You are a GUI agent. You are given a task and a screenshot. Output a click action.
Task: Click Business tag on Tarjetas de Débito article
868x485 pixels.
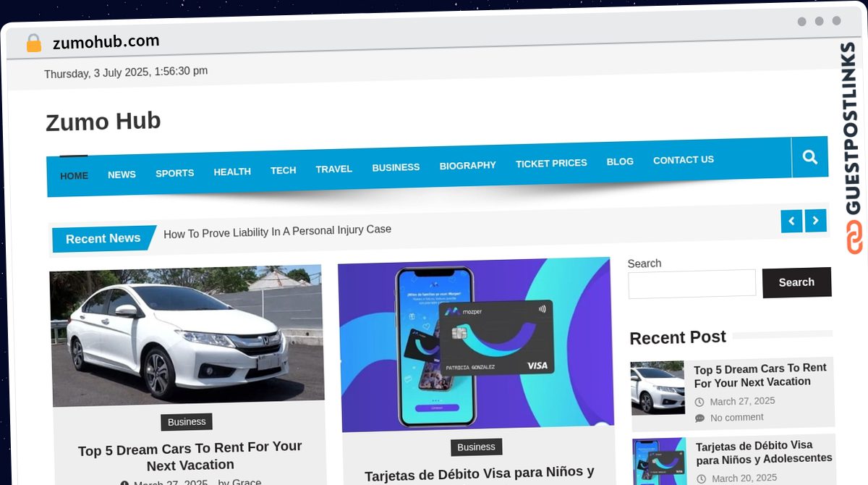tap(476, 447)
